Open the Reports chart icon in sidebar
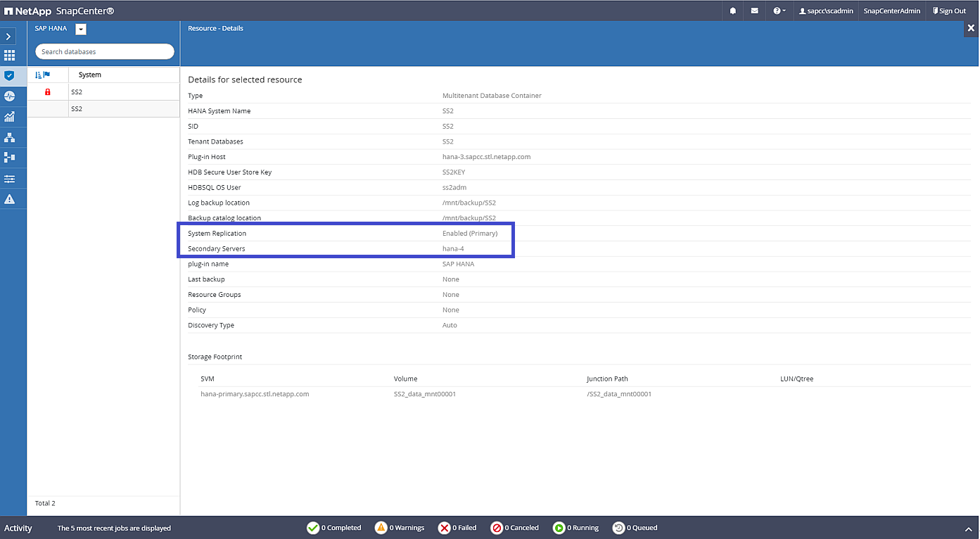This screenshot has height=539, width=980. pos(9,117)
